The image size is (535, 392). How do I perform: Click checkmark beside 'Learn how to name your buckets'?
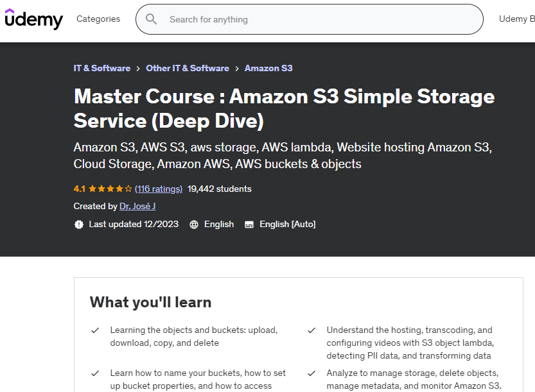point(95,373)
